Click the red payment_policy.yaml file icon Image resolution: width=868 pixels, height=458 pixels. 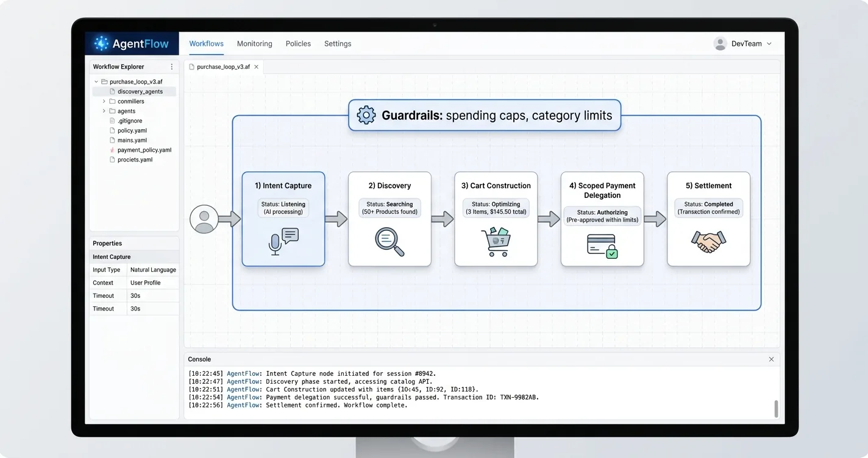112,150
